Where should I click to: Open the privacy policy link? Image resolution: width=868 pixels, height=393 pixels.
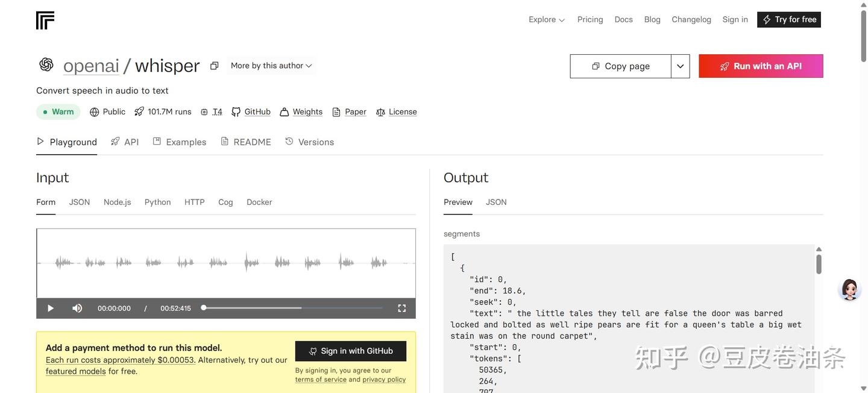click(x=384, y=380)
